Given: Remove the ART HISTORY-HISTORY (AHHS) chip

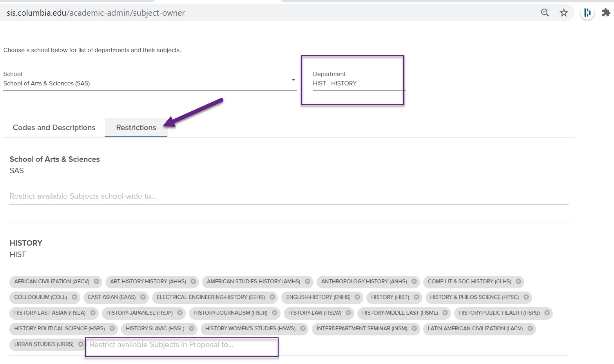Looking at the screenshot, I should (193, 281).
